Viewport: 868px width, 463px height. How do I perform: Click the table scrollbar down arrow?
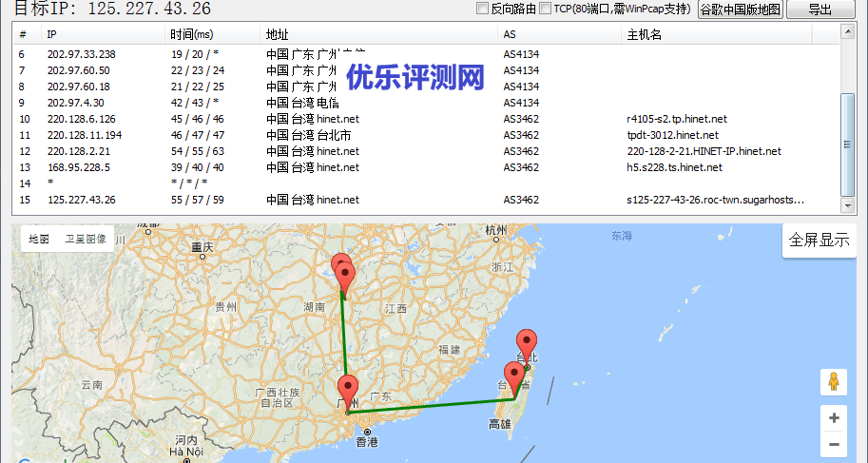pos(847,205)
